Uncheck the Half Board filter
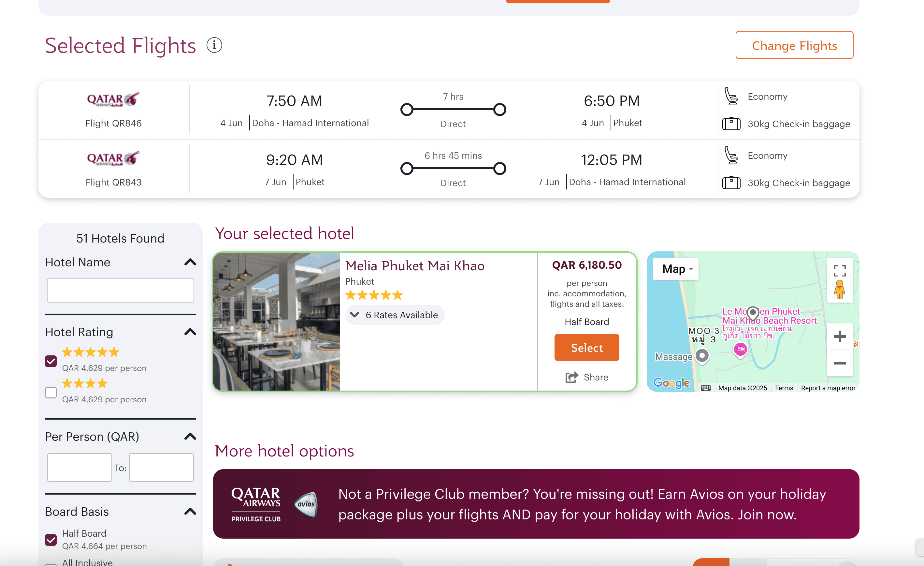 pyautogui.click(x=51, y=540)
